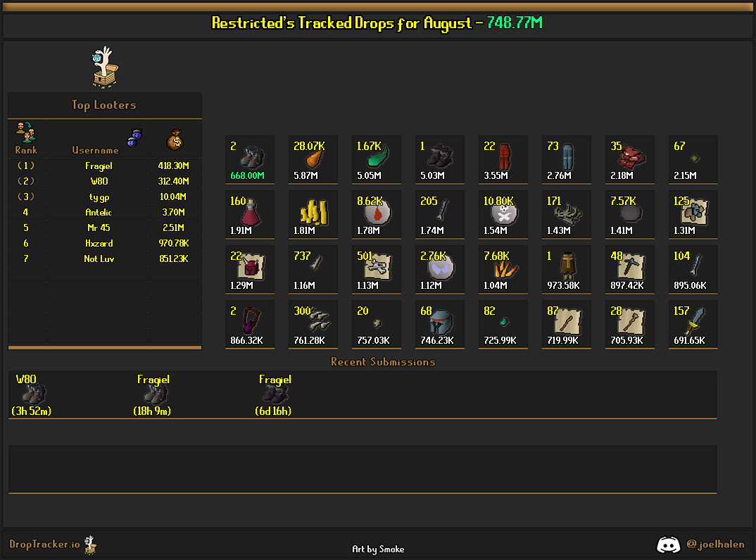The image size is (756, 560).
Task: Select username 'Hxzard' in the leaderboard
Action: (x=99, y=243)
